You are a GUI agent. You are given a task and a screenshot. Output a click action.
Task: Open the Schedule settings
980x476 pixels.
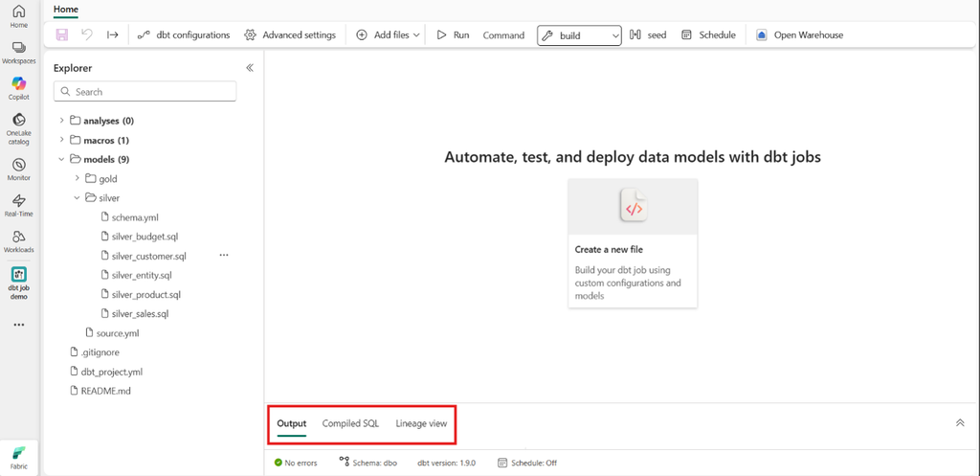coord(709,35)
